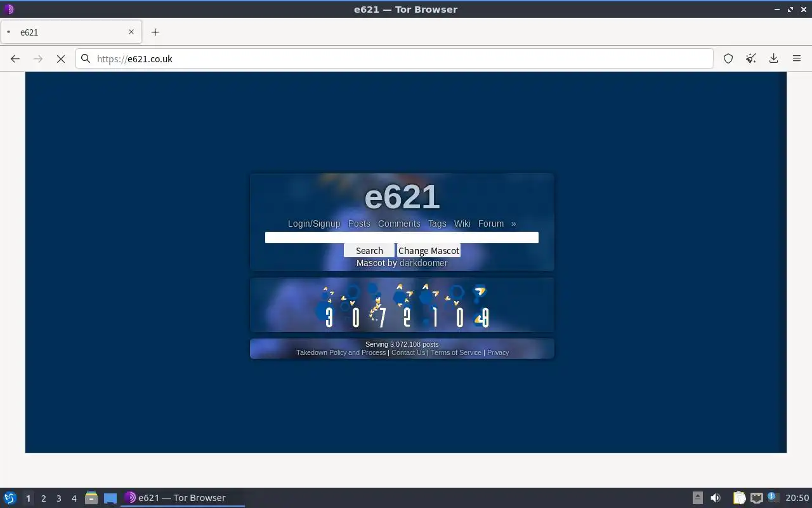Select the Tor Browser taskbar entry
The width and height of the screenshot is (812, 508).
(x=183, y=498)
